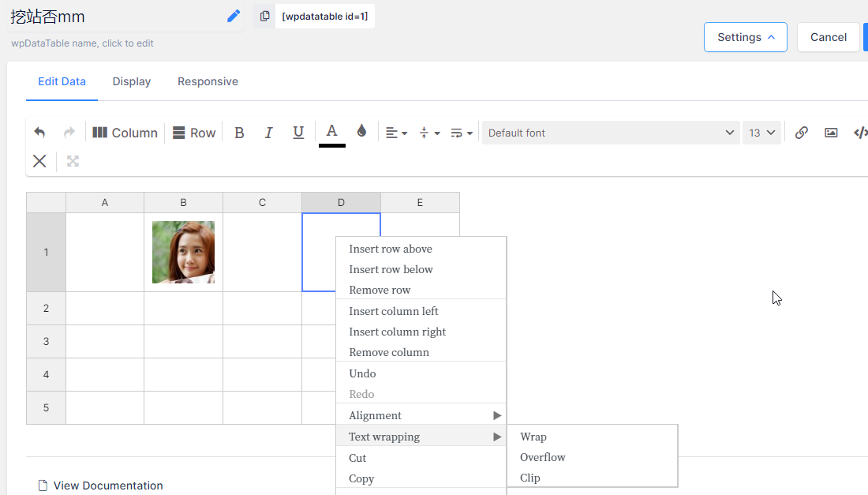Image resolution: width=868 pixels, height=495 pixels.
Task: Click the Cancel button
Action: click(828, 37)
